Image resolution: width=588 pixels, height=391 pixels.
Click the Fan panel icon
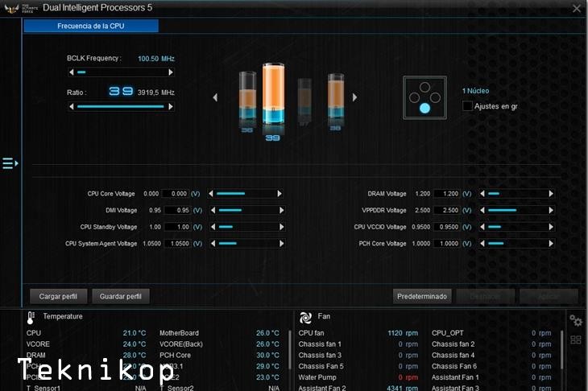[305, 317]
